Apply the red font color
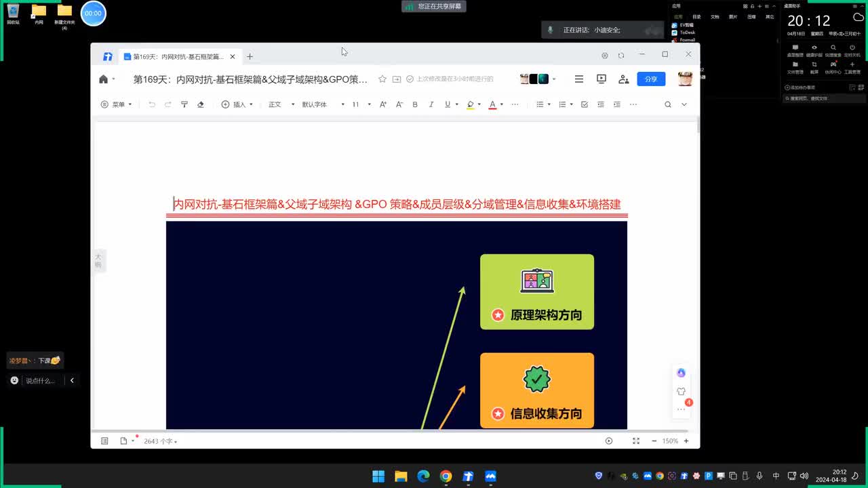The height and width of the screenshot is (488, 868). [x=492, y=104]
